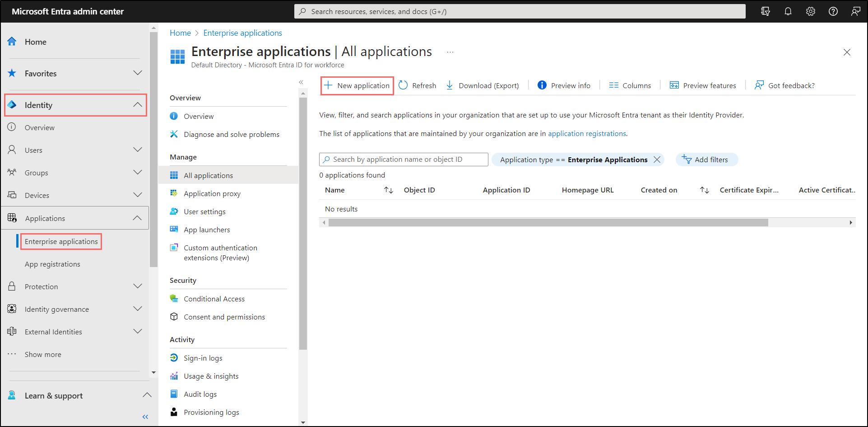
Task: Click the Users person icon in sidebar
Action: (12, 150)
